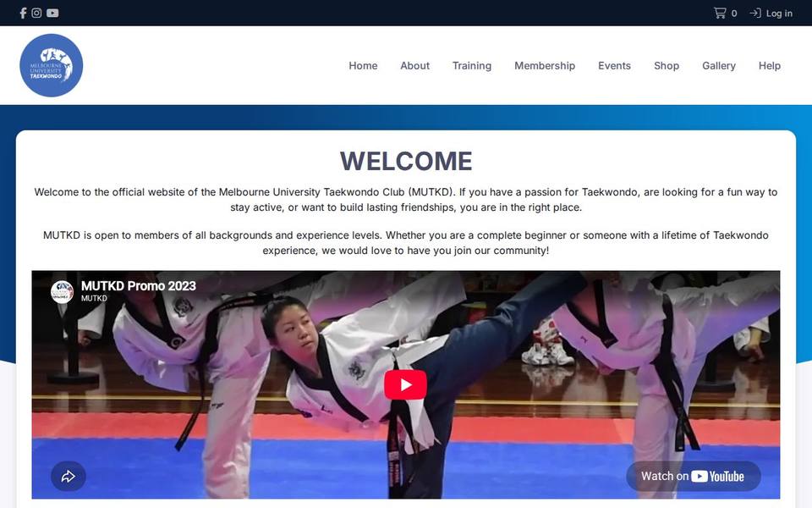The height and width of the screenshot is (508, 812).
Task: Open the Gallery menu item
Action: [x=719, y=66]
